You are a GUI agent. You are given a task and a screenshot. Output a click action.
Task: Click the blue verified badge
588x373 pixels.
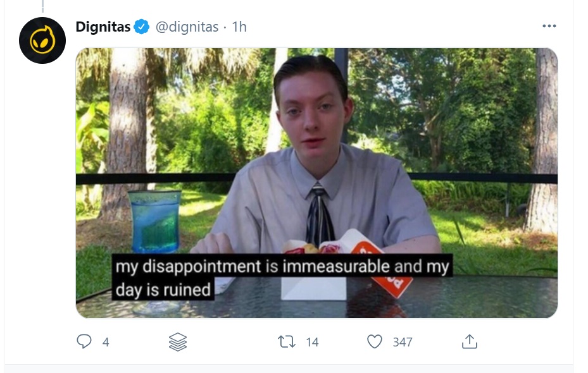click(142, 27)
